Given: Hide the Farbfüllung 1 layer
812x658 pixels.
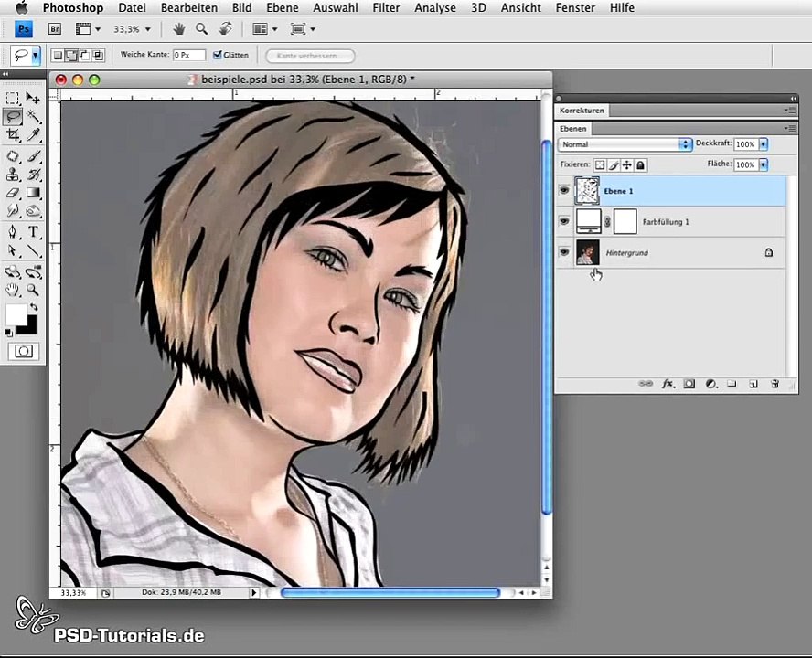Looking at the screenshot, I should click(x=564, y=221).
